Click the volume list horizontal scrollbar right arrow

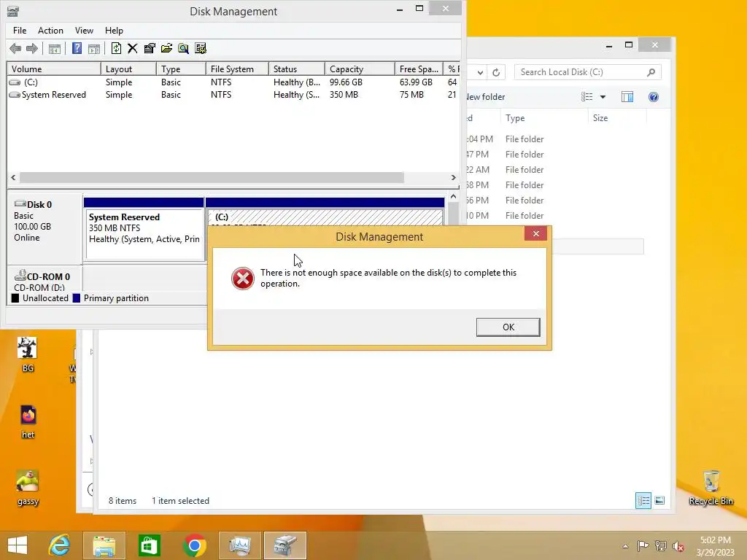tap(453, 178)
